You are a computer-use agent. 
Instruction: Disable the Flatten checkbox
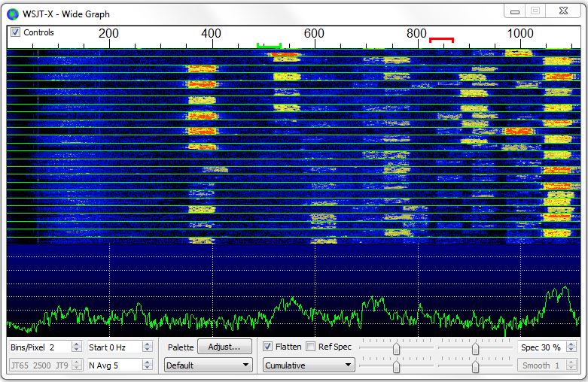[x=267, y=347]
